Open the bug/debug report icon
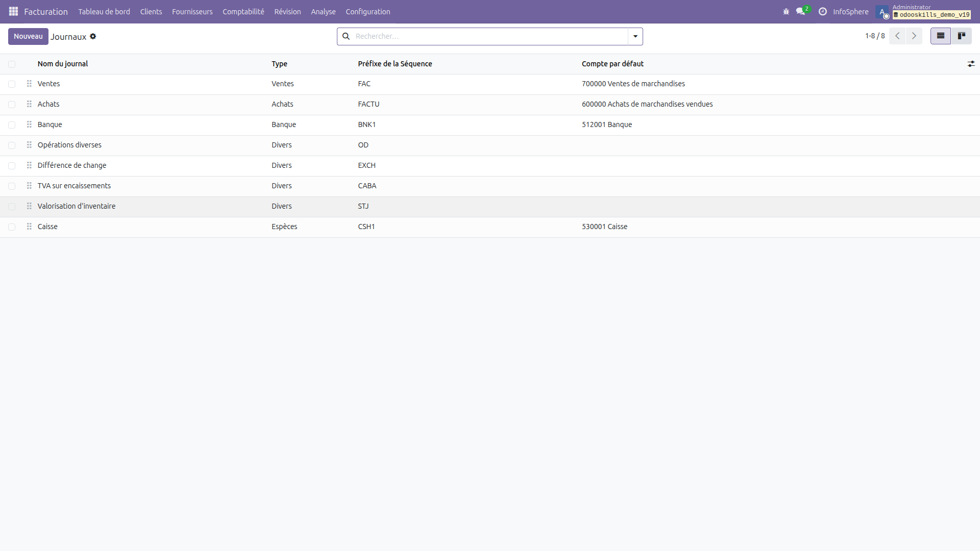Screen dimensions: 980x551 coord(786,11)
